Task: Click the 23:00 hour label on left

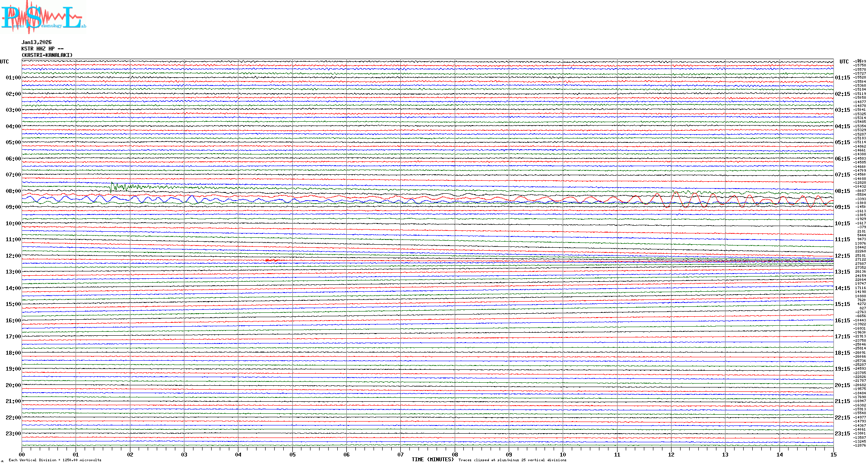Action: [x=13, y=434]
